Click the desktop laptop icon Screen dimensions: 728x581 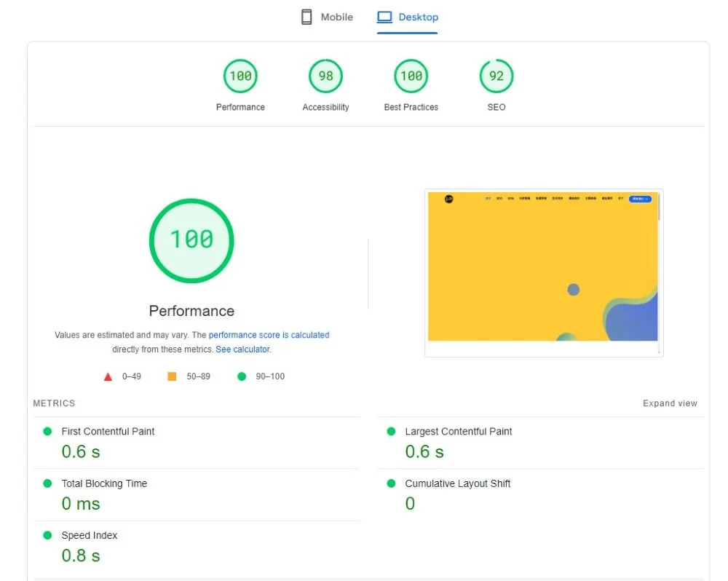tap(384, 17)
